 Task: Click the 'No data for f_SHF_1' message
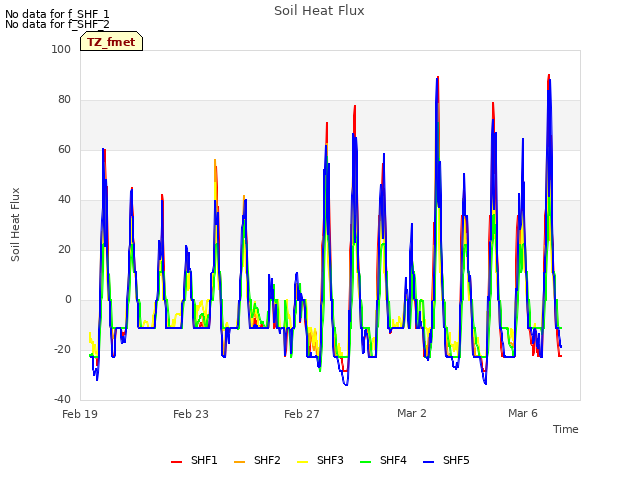pos(57,14)
